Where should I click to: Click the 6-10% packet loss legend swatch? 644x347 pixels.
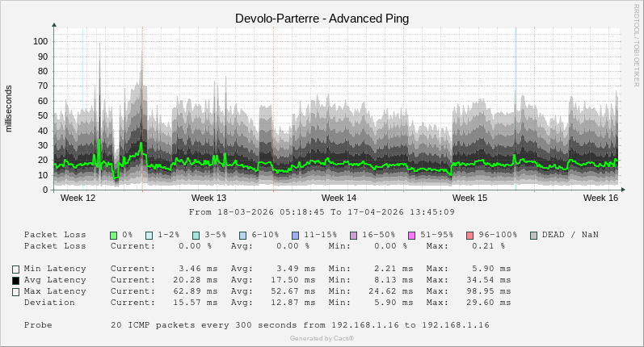click(x=243, y=235)
